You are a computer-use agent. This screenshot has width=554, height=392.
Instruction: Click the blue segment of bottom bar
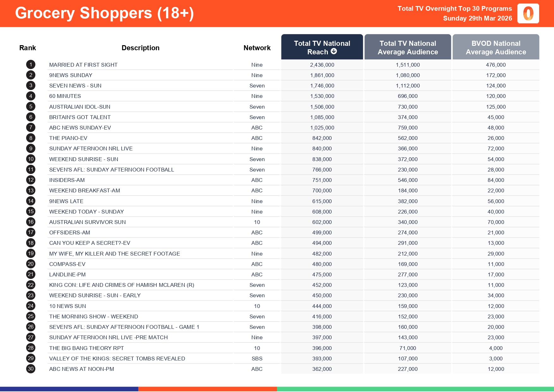coord(69,389)
